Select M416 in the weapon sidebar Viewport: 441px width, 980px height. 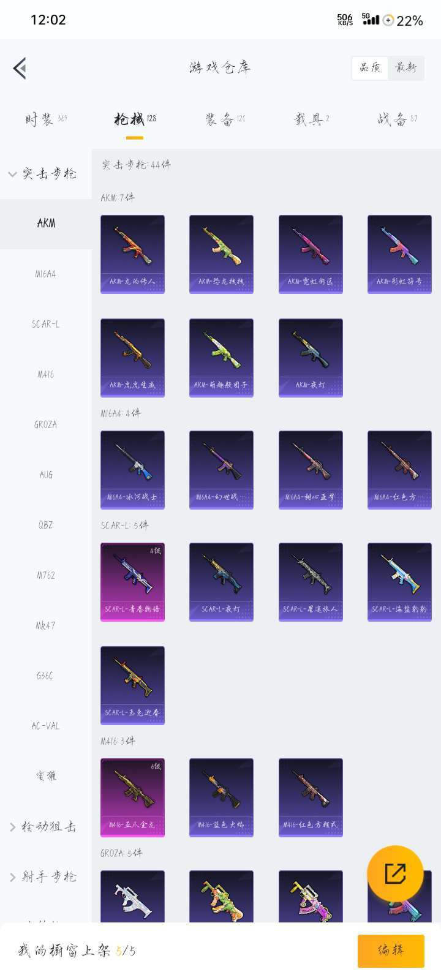point(46,374)
